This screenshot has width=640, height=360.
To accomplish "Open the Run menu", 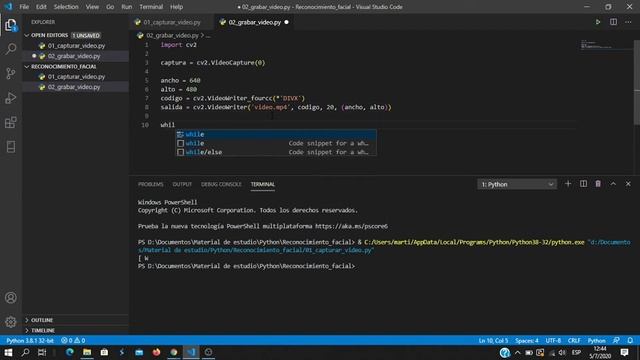I will pos(127,7).
